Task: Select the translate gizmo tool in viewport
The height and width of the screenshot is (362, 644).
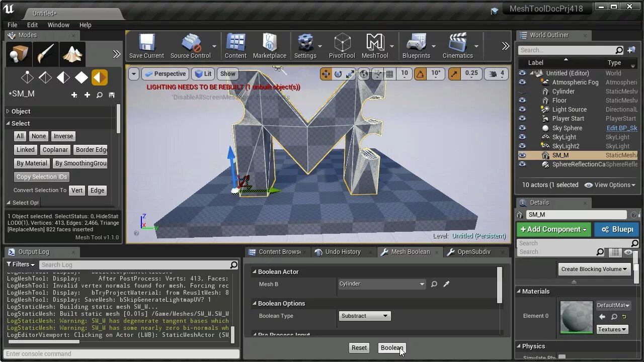Action: (x=326, y=74)
